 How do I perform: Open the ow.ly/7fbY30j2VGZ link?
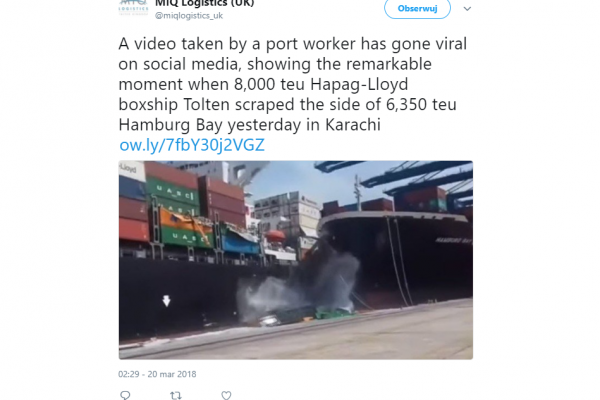point(192,145)
